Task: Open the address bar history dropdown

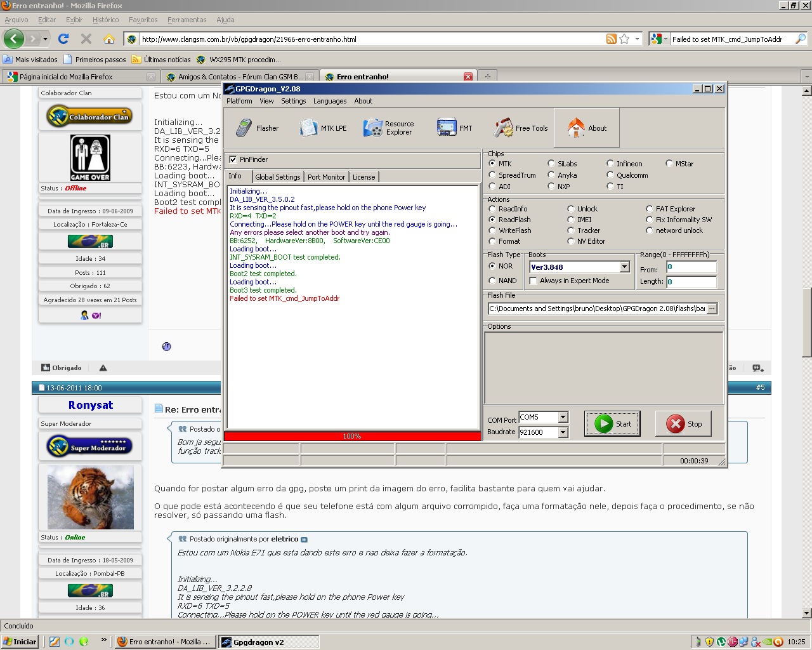Action: (638, 39)
